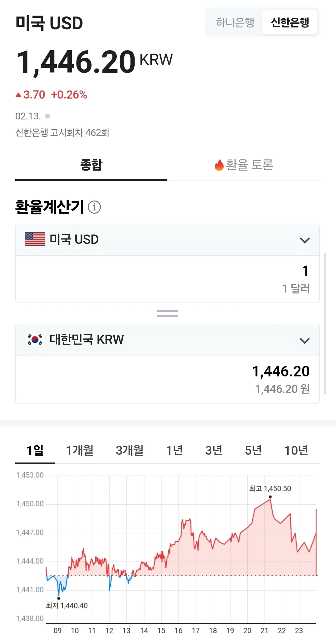Tap the South Korea flag icon
The height and width of the screenshot is (644, 336).
[35, 340]
